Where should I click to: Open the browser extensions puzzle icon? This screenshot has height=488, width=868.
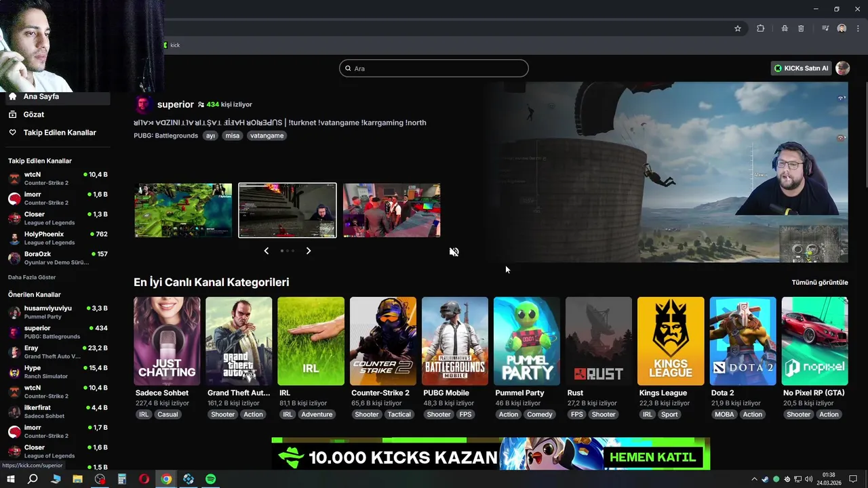[x=760, y=28]
